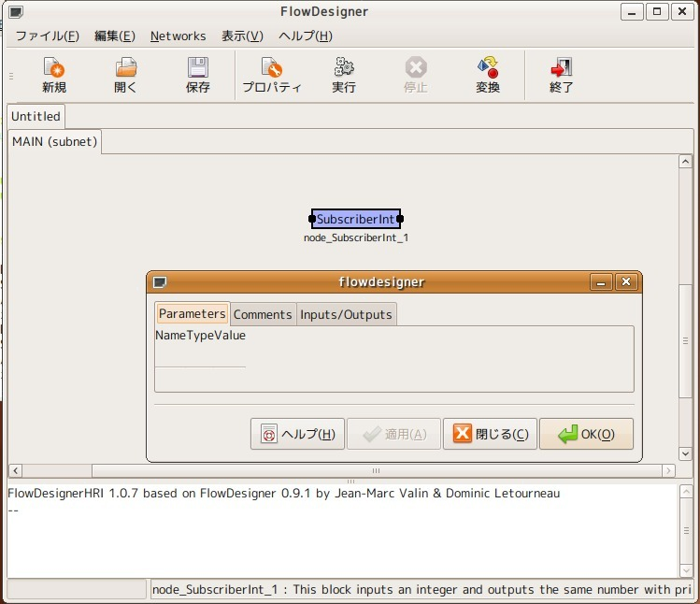Click the New (新規) toolbar icon

[54, 69]
